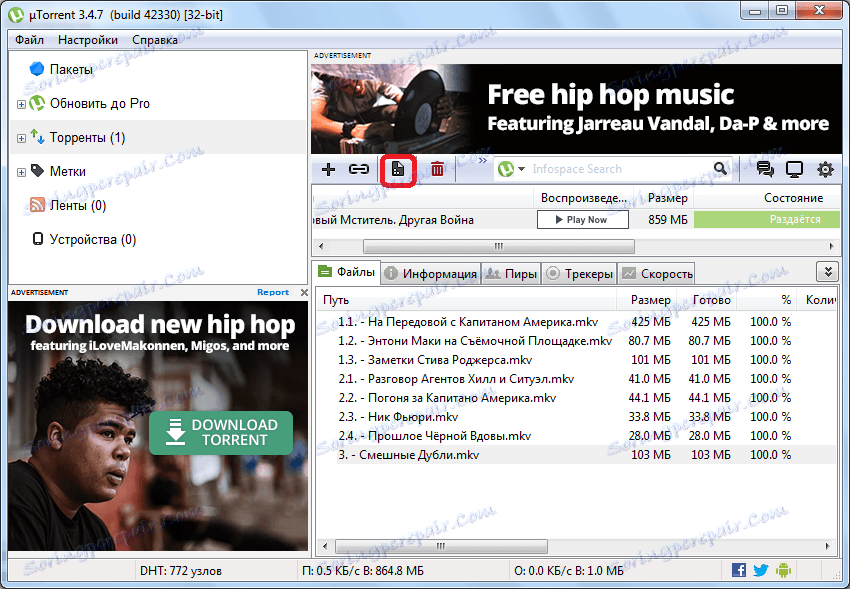Sort torrents by Состояние column header
This screenshot has height=589, width=850.
pyautogui.click(x=793, y=198)
